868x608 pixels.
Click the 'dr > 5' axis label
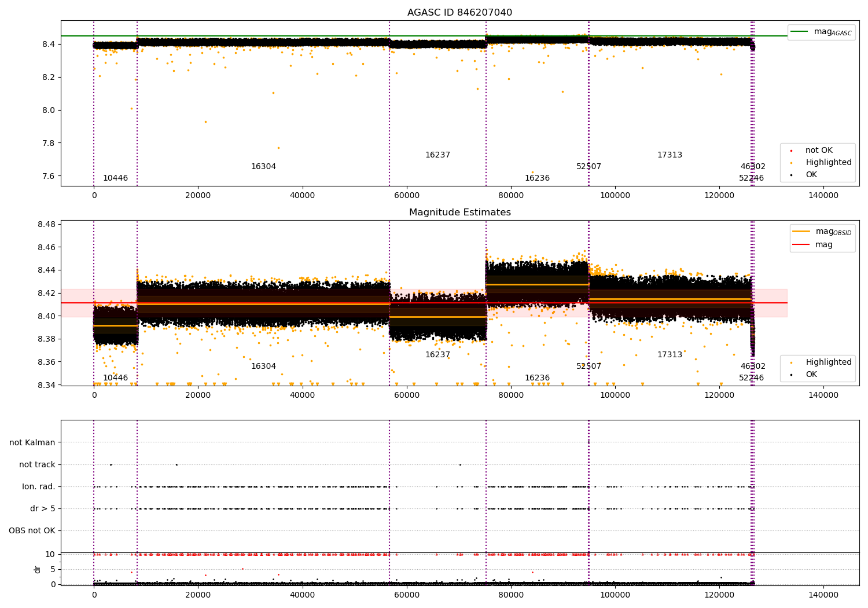[x=43, y=508]
